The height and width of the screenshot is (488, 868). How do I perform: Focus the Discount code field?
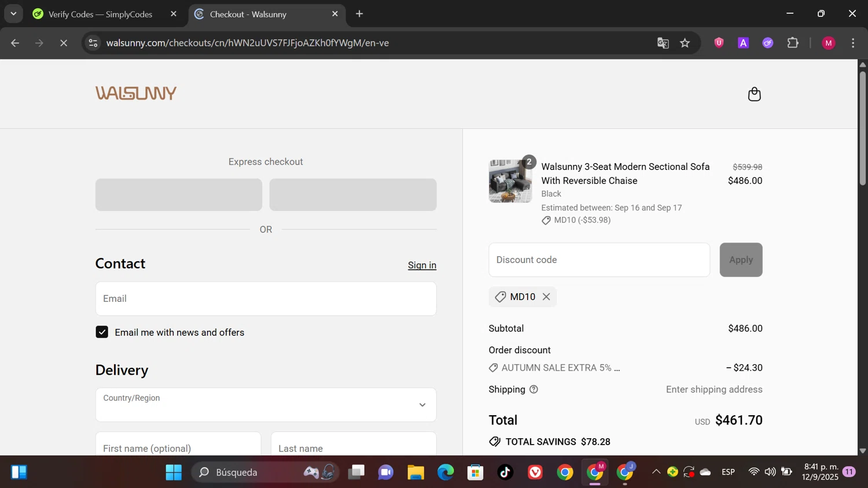click(599, 260)
